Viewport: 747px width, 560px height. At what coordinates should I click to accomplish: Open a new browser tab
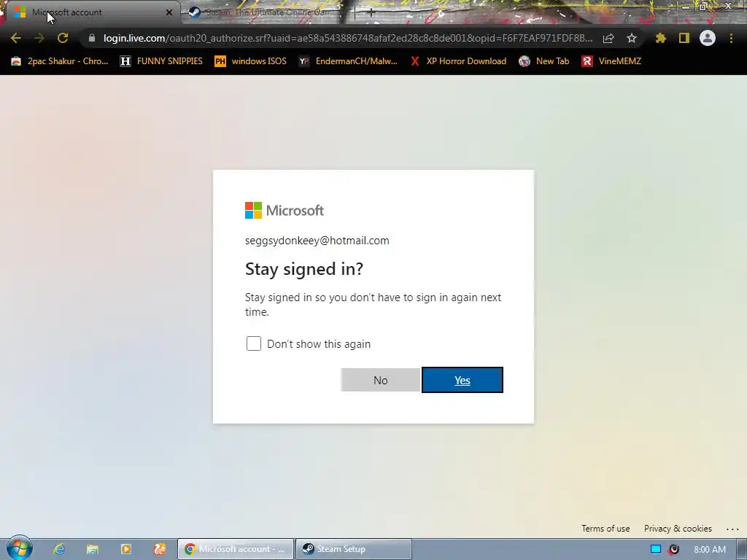point(371,13)
